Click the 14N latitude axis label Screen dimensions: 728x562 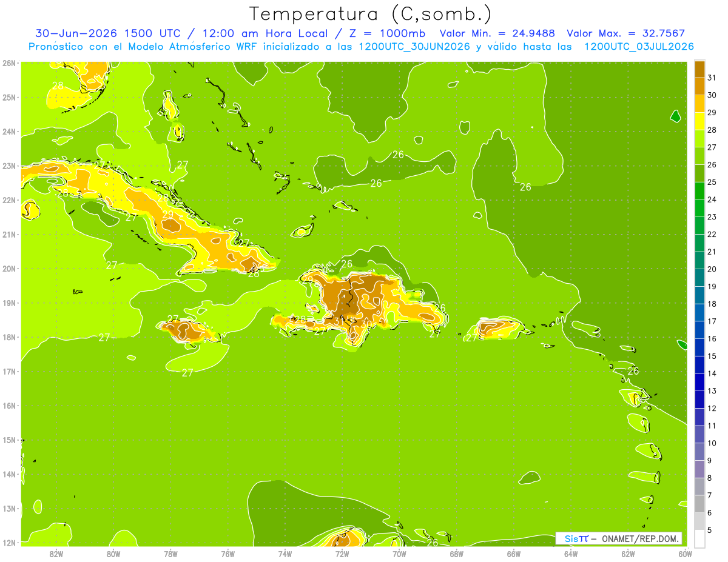pyautogui.click(x=9, y=474)
